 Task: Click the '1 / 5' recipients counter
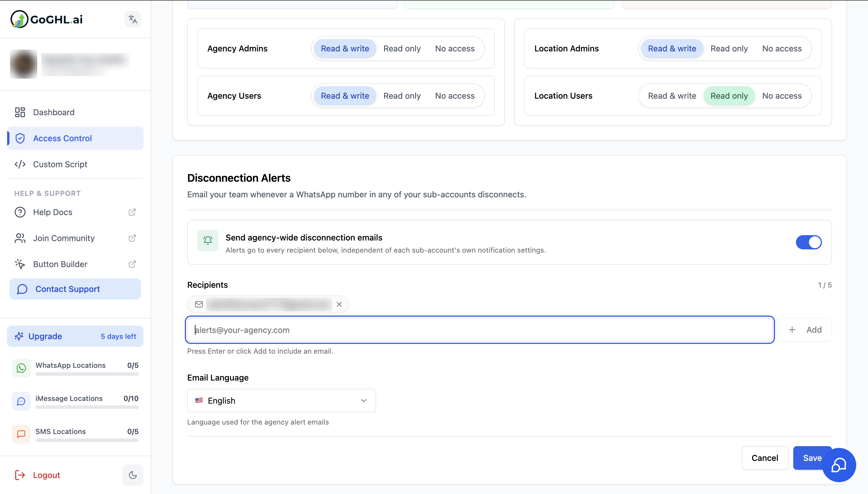(825, 285)
